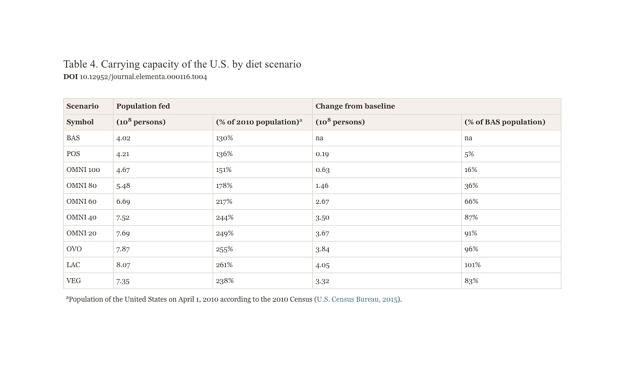The image size is (640, 367).
Task: Open the U.S. Census Bureau, 2015 link
Action: (357, 299)
